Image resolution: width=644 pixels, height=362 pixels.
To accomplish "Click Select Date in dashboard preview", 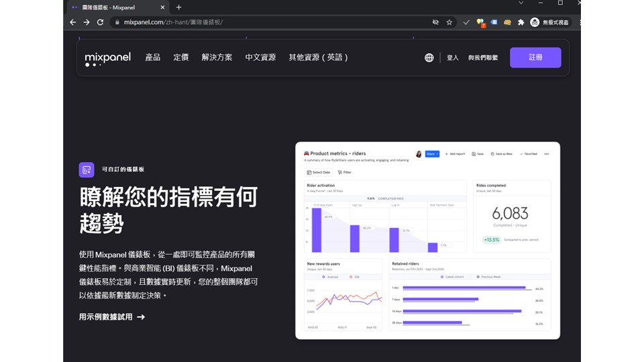I will click(318, 172).
